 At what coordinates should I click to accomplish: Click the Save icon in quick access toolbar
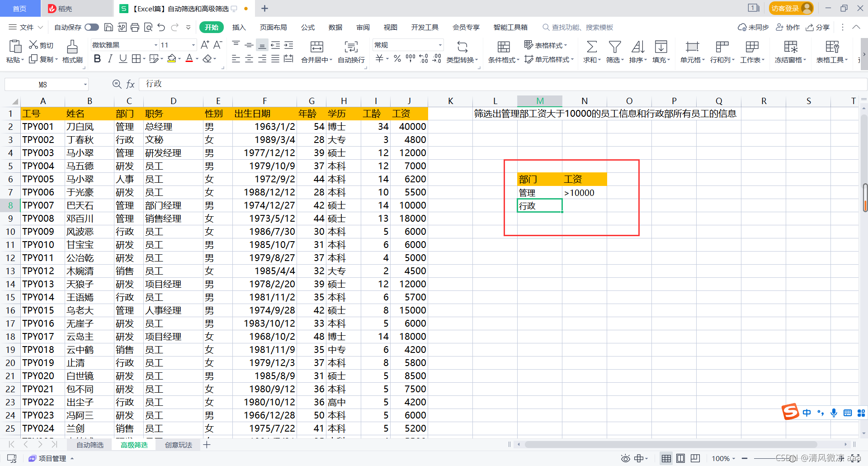pyautogui.click(x=108, y=27)
